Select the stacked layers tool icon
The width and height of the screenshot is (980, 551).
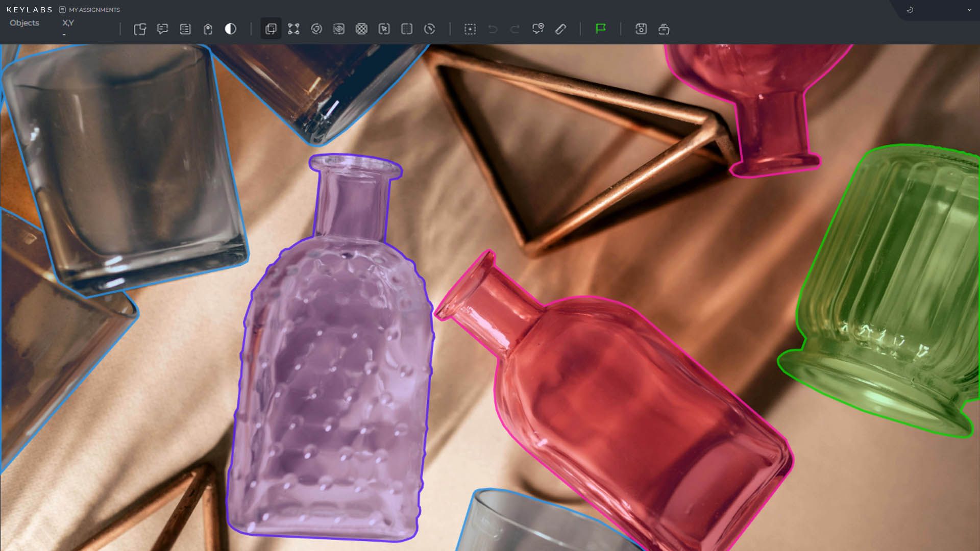[271, 29]
